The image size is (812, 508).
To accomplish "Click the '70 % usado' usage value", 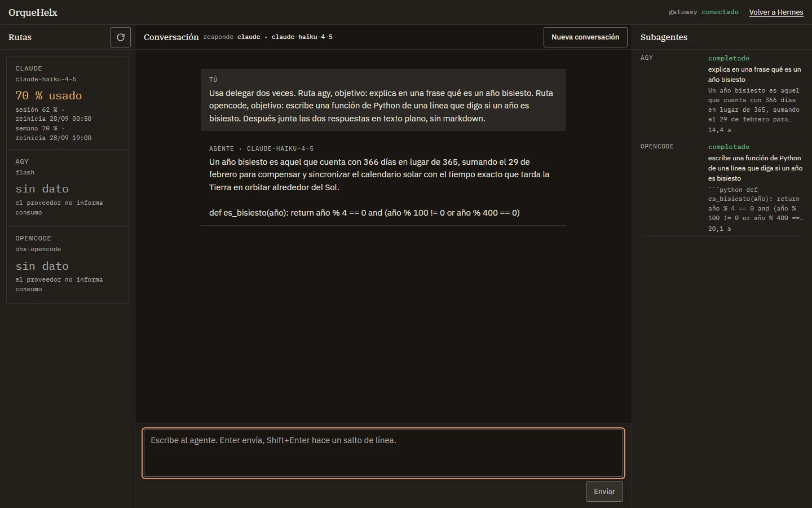I will [x=48, y=95].
